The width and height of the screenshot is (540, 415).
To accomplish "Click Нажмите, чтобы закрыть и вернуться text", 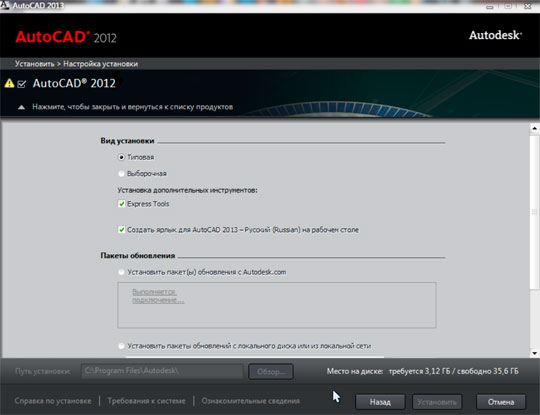I will click(133, 107).
